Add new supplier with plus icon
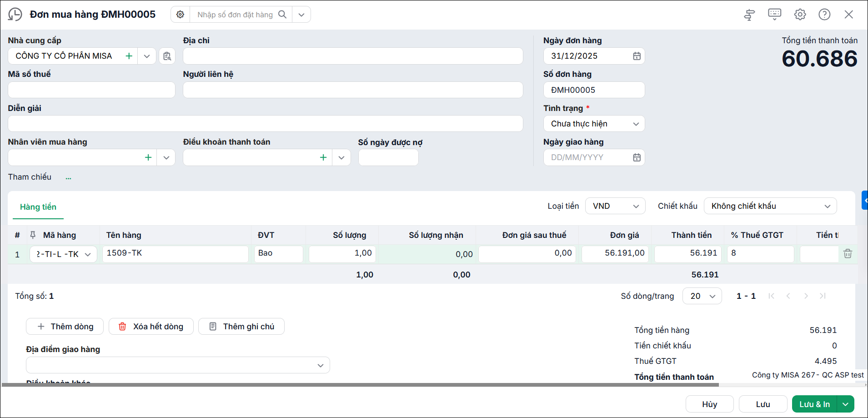This screenshot has height=418, width=868. (129, 56)
